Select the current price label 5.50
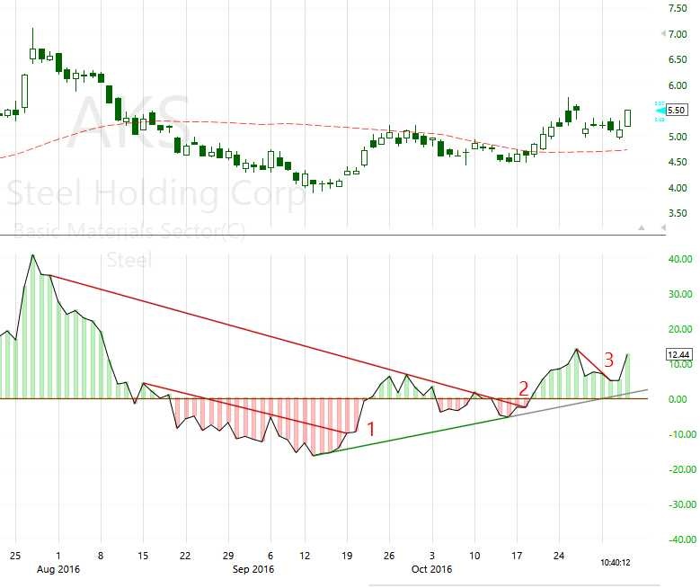The height and width of the screenshot is (588, 700). click(x=677, y=110)
